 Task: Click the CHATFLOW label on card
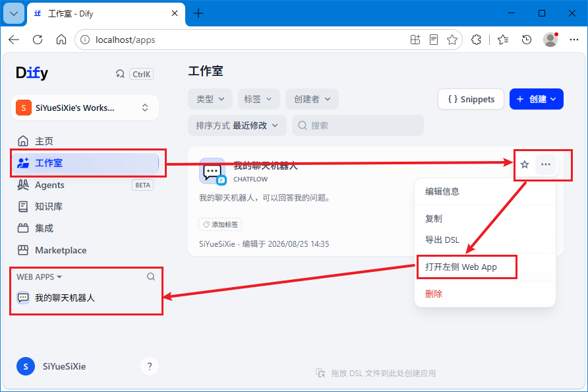click(x=250, y=180)
